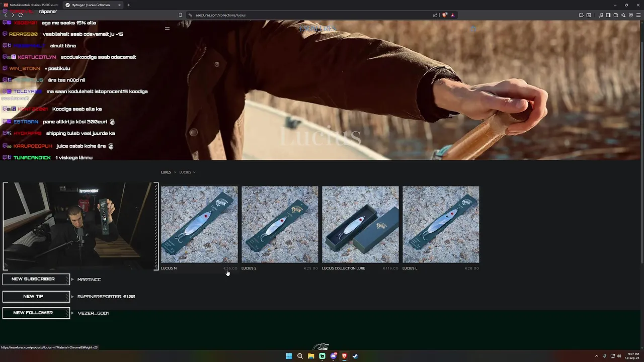Viewport: 644px width, 362px height.
Task: Click the €119.00 price text
Action: tap(390, 268)
